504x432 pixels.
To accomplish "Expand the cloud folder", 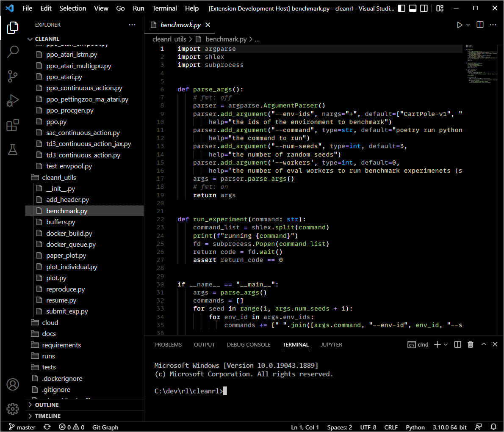I will point(85,322).
